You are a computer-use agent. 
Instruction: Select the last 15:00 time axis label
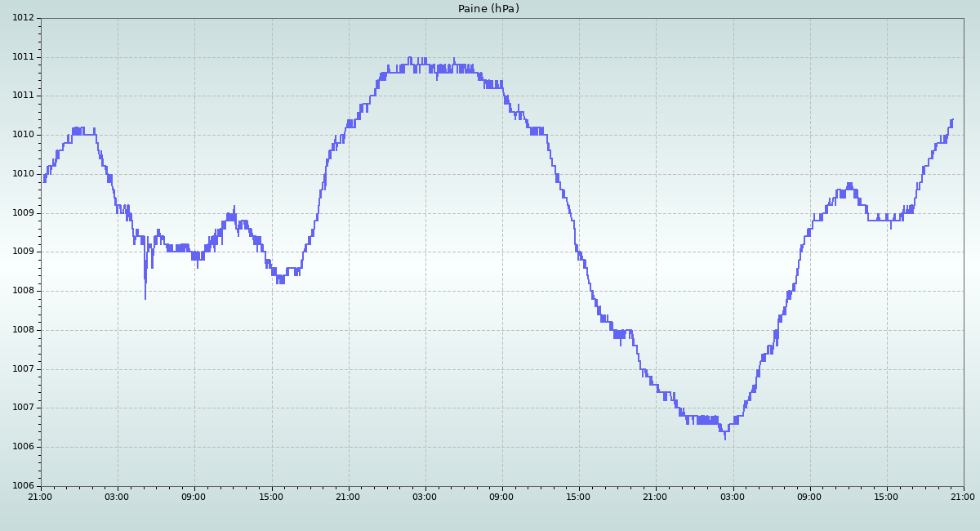click(x=886, y=496)
